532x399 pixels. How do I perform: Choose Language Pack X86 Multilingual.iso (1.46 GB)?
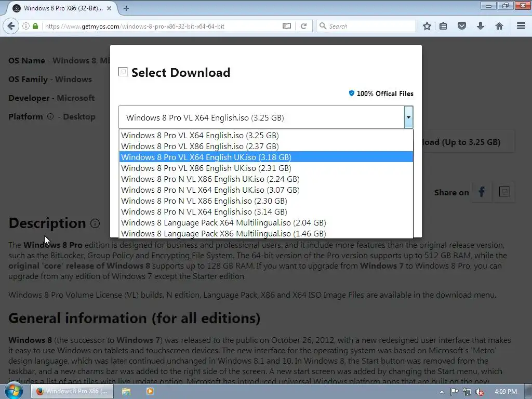pyautogui.click(x=266, y=233)
